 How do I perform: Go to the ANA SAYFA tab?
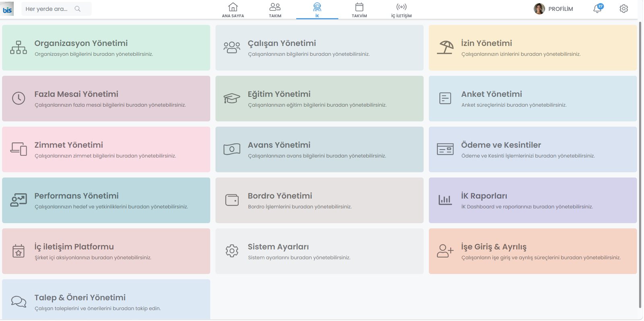pyautogui.click(x=233, y=10)
